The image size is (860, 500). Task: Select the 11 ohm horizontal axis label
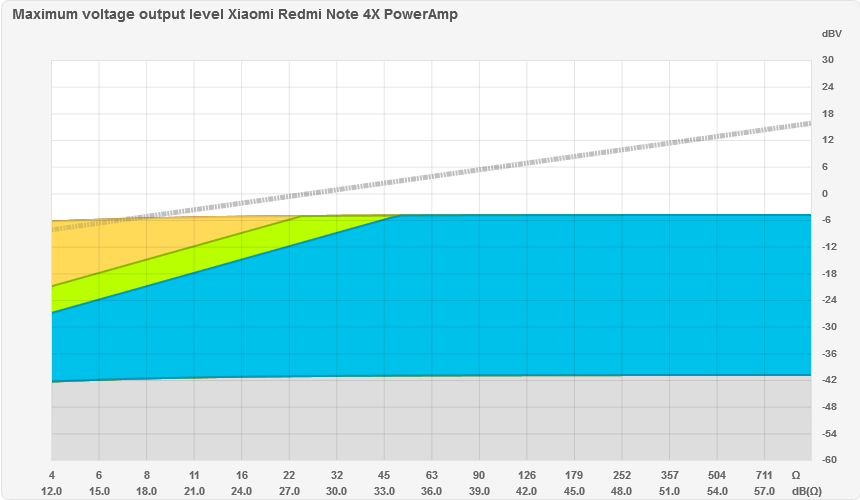[194, 475]
